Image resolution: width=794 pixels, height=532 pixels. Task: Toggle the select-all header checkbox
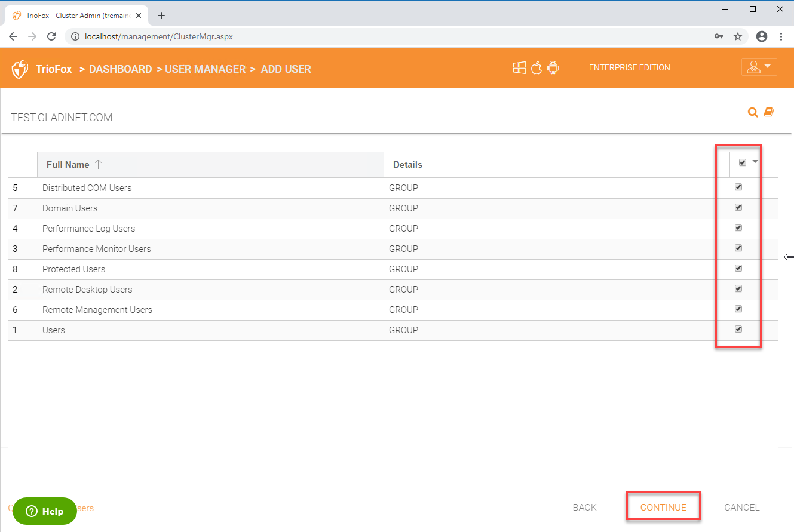tap(743, 162)
